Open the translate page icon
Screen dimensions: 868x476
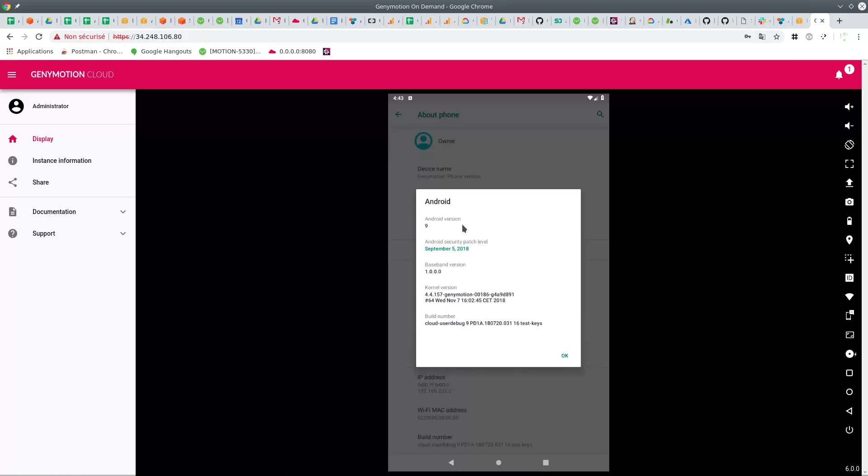pos(762,37)
